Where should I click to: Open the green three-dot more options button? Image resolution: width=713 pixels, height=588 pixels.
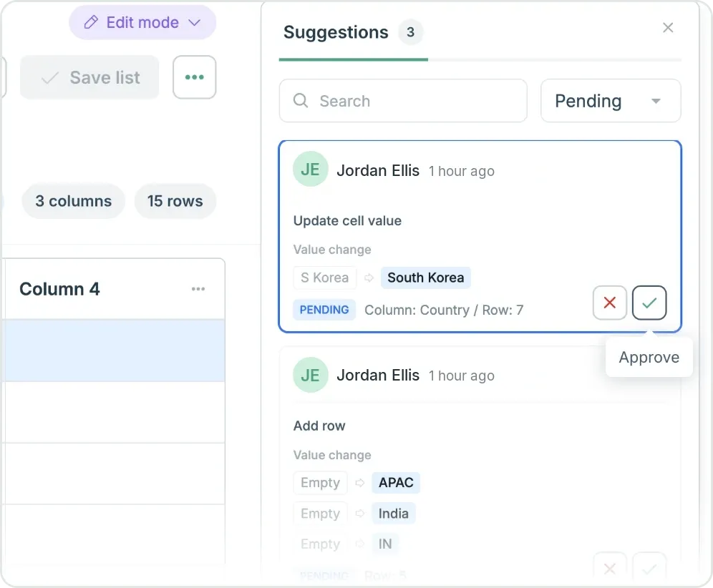coord(194,77)
